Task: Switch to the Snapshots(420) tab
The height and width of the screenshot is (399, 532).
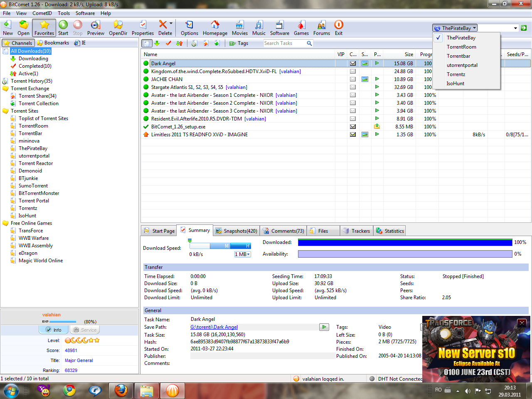Action: (236, 231)
